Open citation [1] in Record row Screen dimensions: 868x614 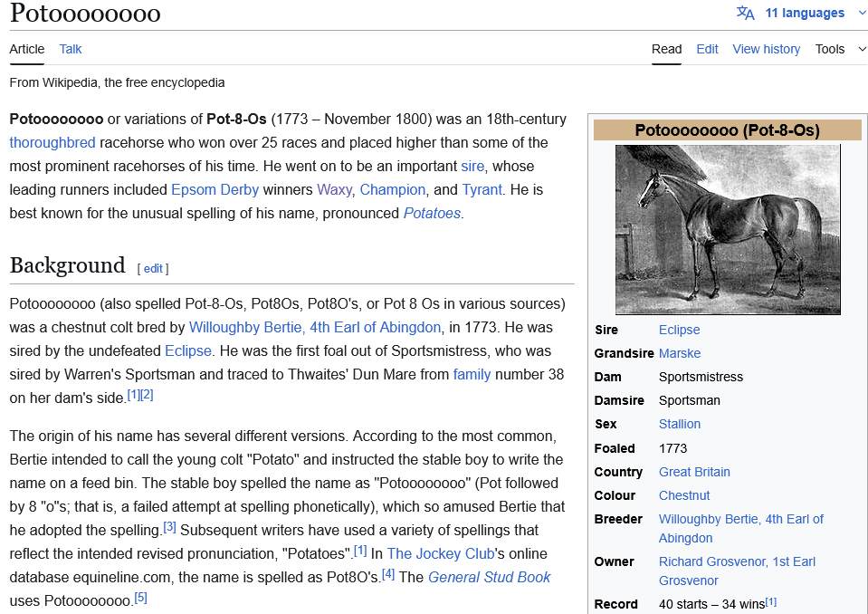(771, 601)
